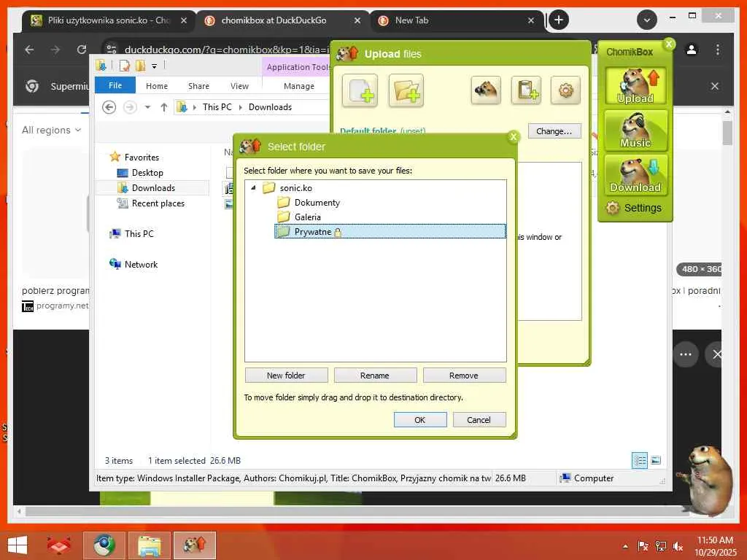Switch to Pliki użytkownika sonic.ko tab

click(x=109, y=20)
